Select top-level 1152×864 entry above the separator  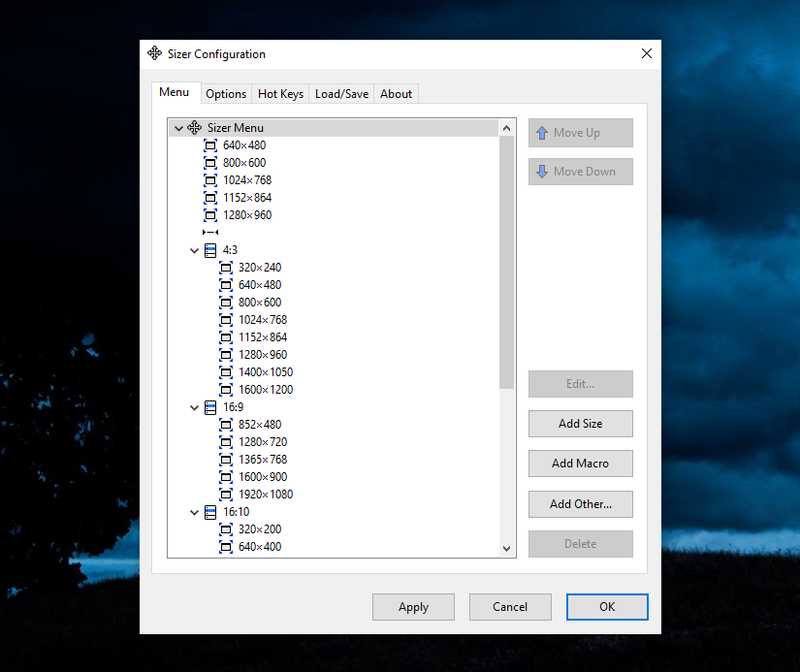pos(247,198)
